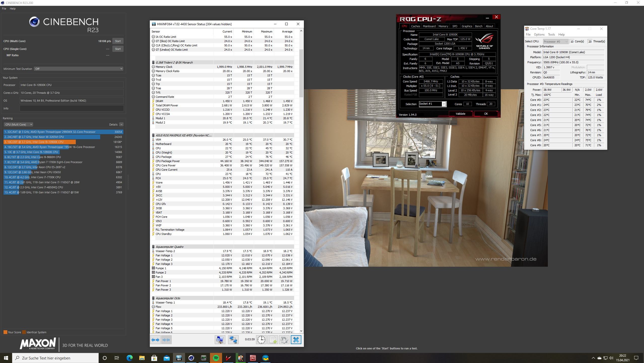Open Spotify from the taskbar
Screen dimensions: 644x363
click(x=216, y=358)
